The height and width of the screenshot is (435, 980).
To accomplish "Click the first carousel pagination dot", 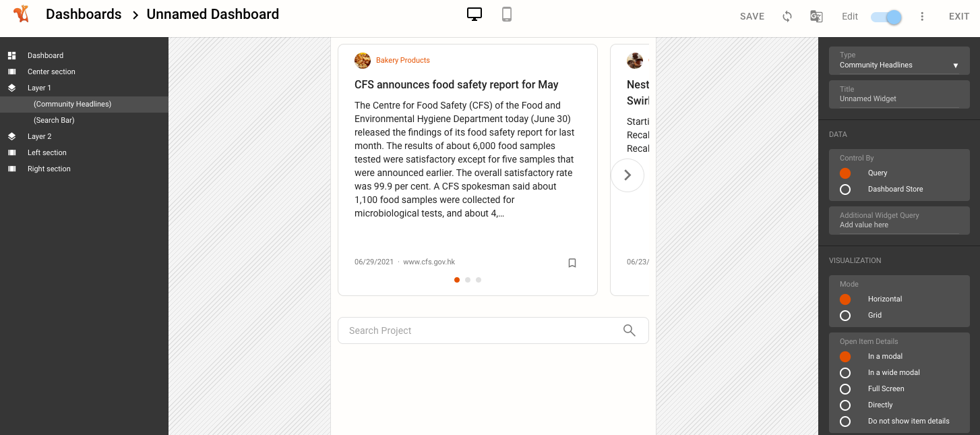I will coord(457,280).
